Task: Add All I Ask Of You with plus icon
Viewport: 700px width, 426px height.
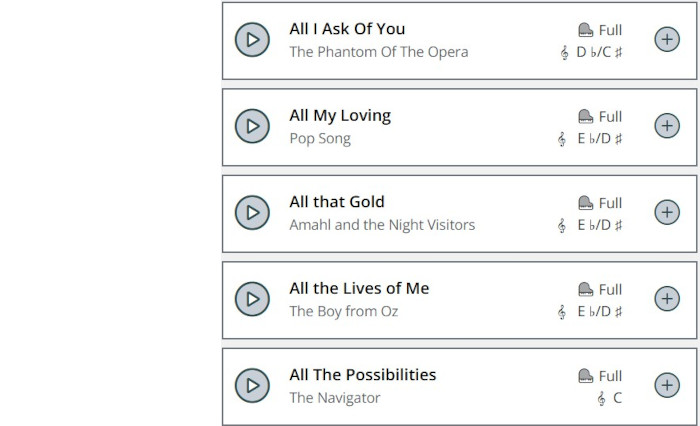Action: (x=666, y=40)
